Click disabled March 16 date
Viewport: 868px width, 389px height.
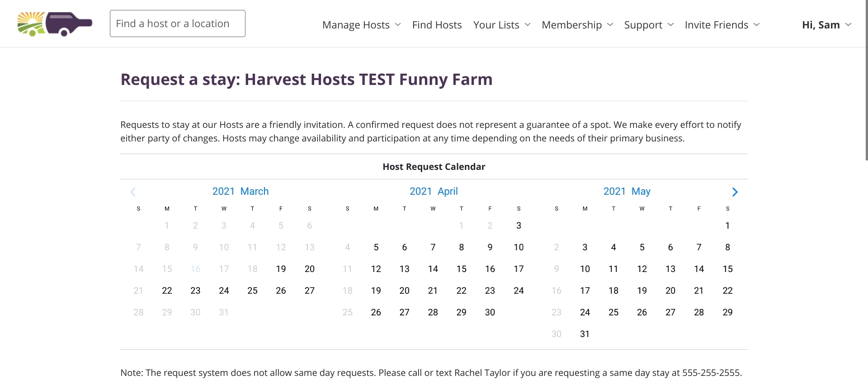click(x=195, y=269)
